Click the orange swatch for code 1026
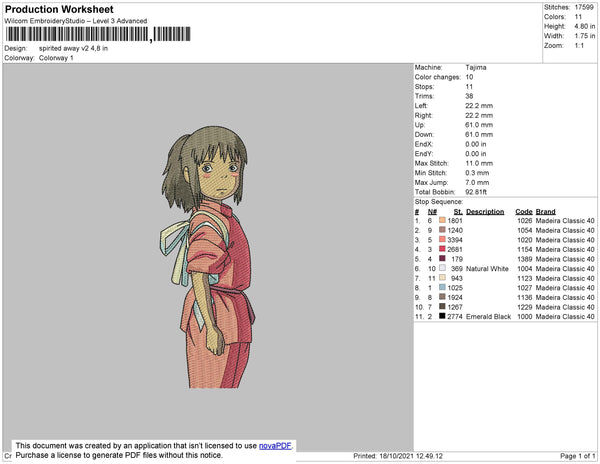Viewport: 600px width, 464px height. (x=442, y=221)
